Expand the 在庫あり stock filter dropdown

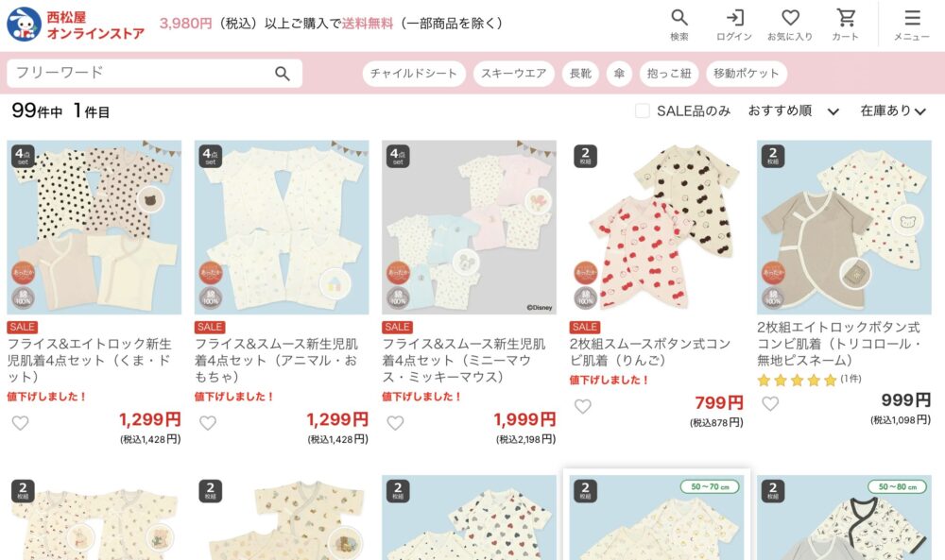[893, 110]
